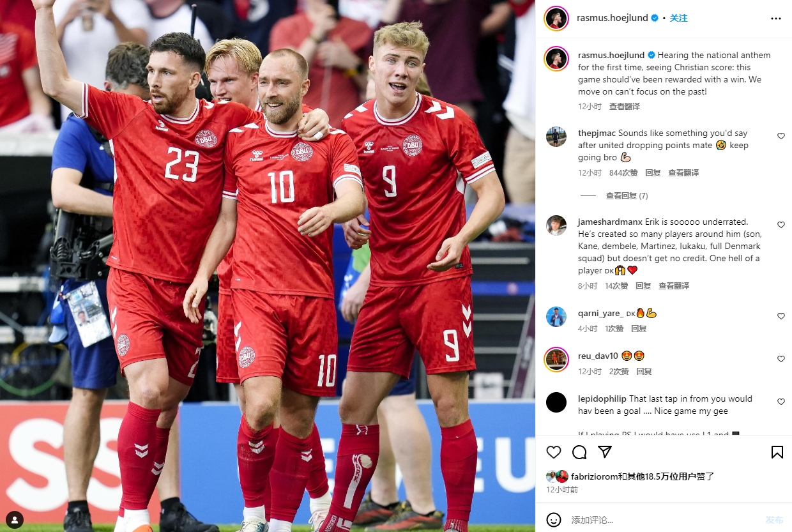
Task: Follow rasmus.hoejlund with 关注 button
Action: click(678, 19)
